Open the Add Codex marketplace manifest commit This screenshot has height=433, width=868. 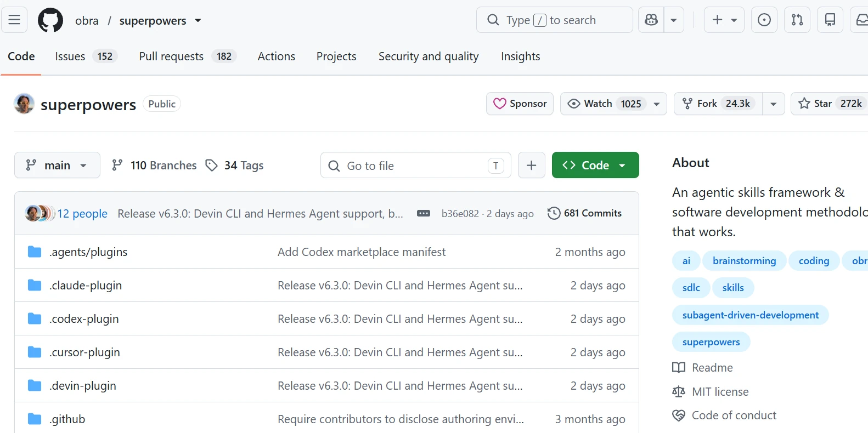(x=362, y=252)
